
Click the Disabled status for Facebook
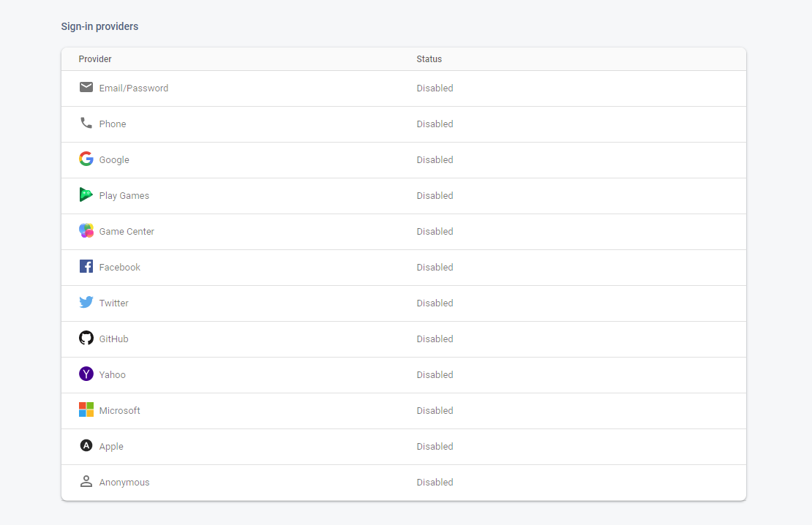tap(435, 268)
